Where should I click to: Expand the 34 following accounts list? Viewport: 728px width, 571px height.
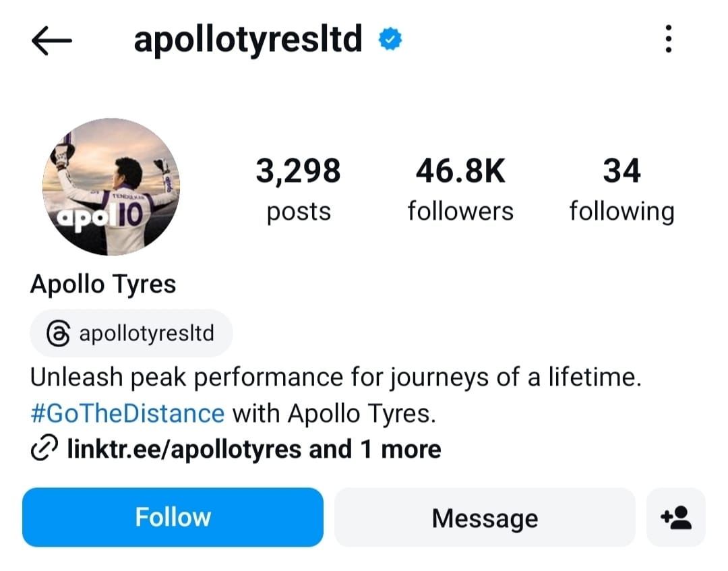tap(621, 189)
